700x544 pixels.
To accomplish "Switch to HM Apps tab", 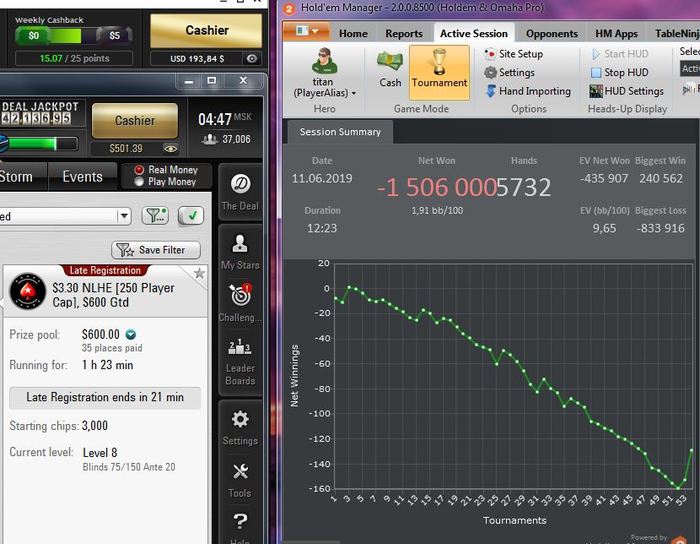I will coord(616,33).
